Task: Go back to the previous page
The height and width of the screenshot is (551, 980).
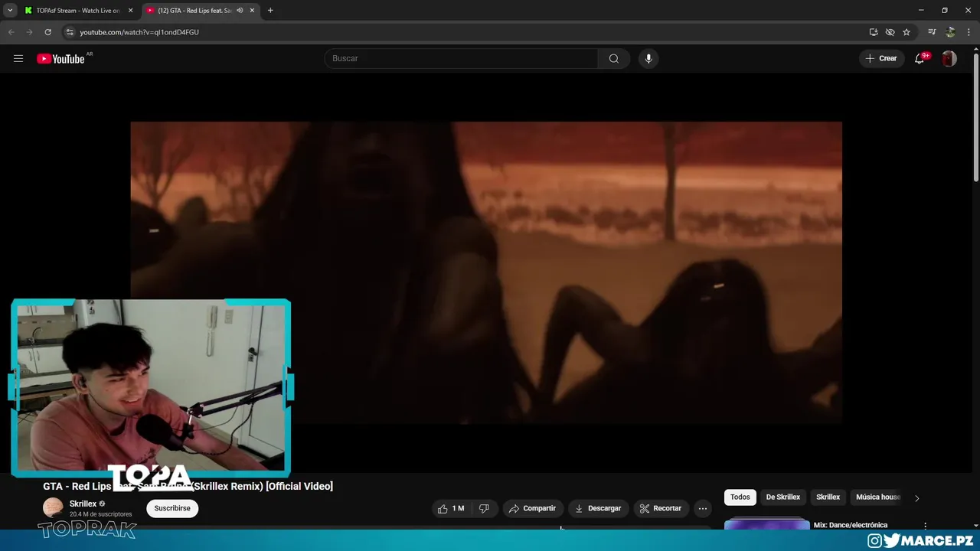Action: point(11,32)
